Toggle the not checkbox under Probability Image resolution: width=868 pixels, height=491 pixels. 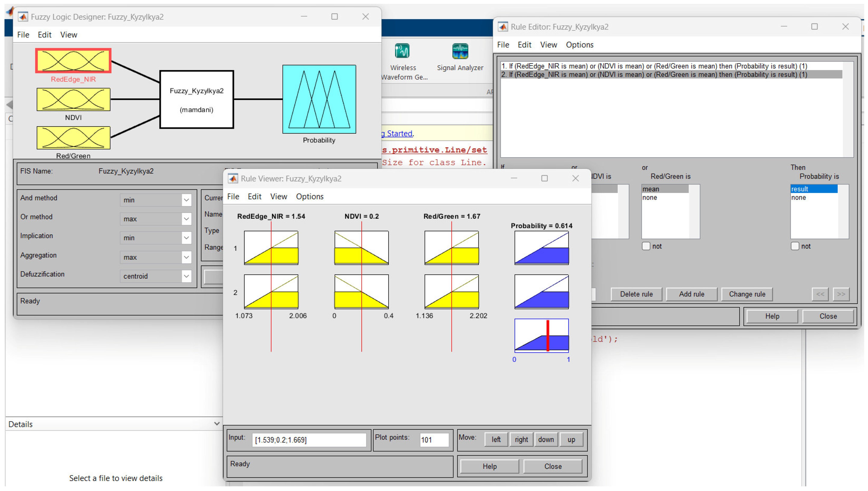coord(795,246)
